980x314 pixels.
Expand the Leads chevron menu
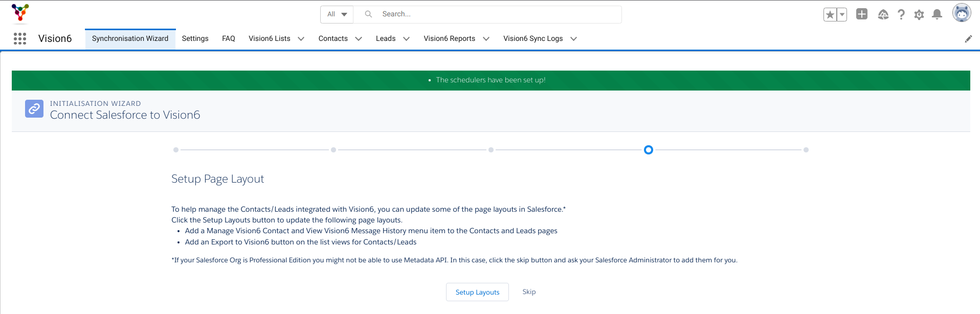coord(406,39)
